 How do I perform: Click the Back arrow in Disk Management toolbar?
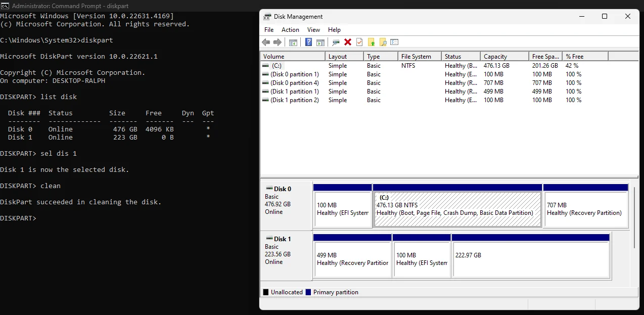[x=266, y=42]
